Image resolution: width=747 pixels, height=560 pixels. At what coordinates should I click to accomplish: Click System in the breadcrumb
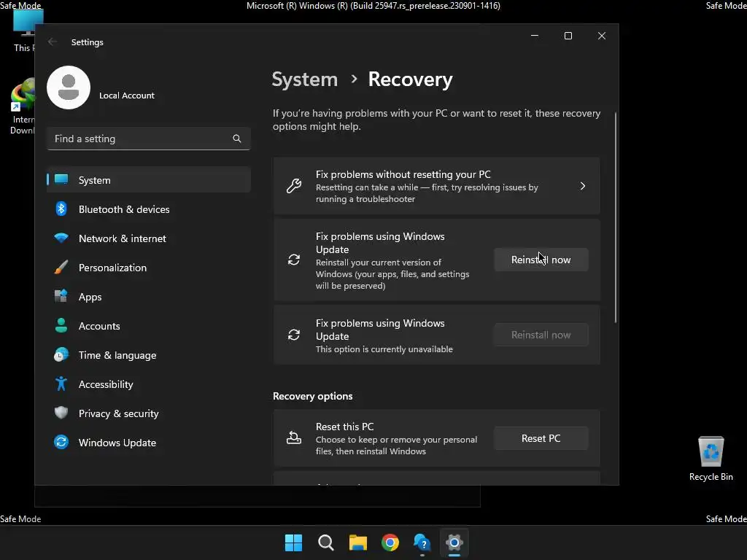(304, 79)
